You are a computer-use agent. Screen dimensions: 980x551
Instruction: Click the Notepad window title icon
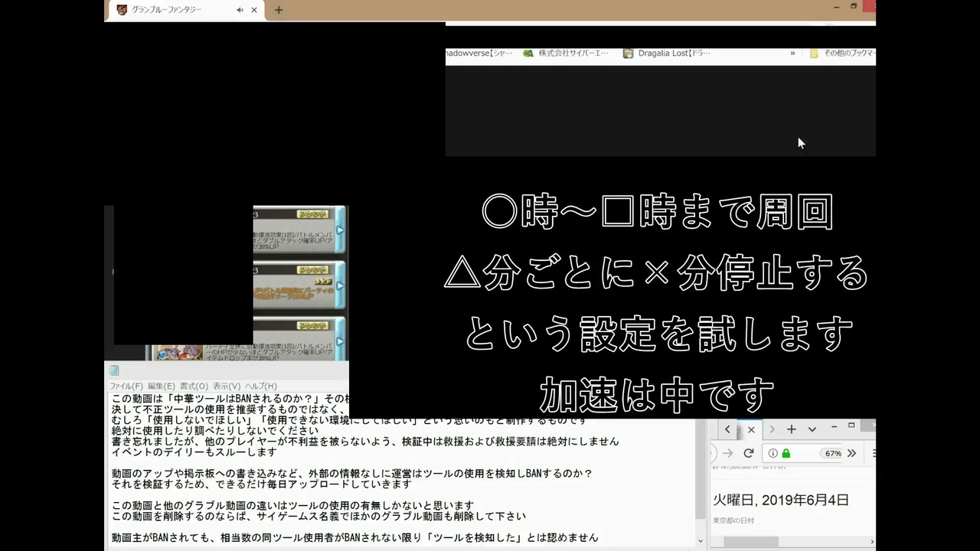click(x=114, y=370)
